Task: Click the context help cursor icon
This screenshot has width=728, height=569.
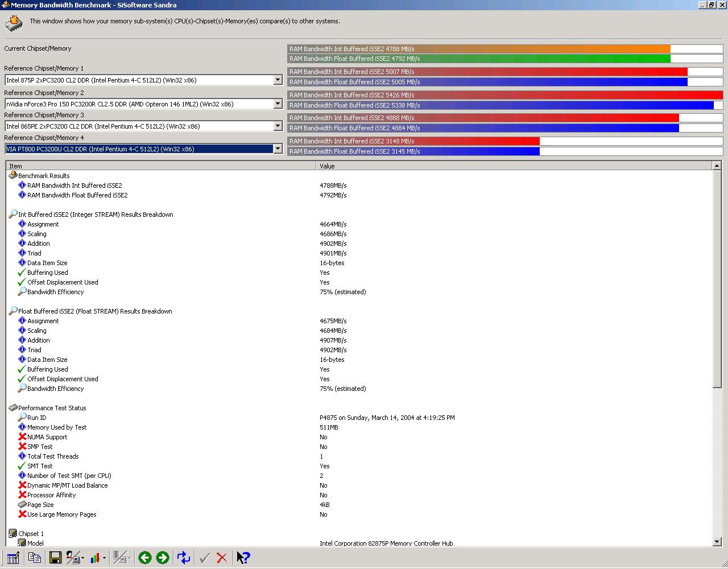Action: click(243, 558)
